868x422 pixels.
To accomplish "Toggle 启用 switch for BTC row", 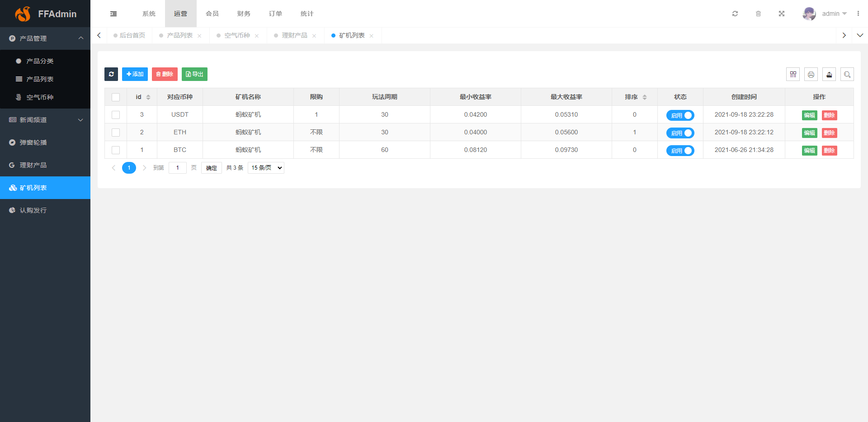I will [680, 151].
